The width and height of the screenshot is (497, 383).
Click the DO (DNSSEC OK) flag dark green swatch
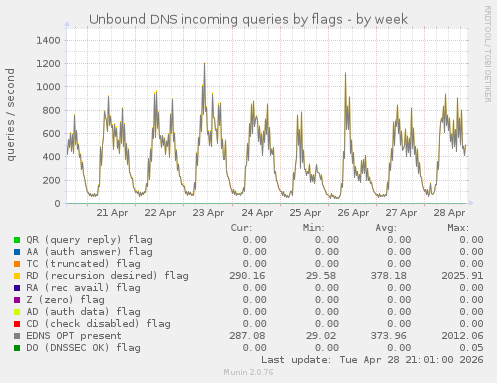[17, 348]
